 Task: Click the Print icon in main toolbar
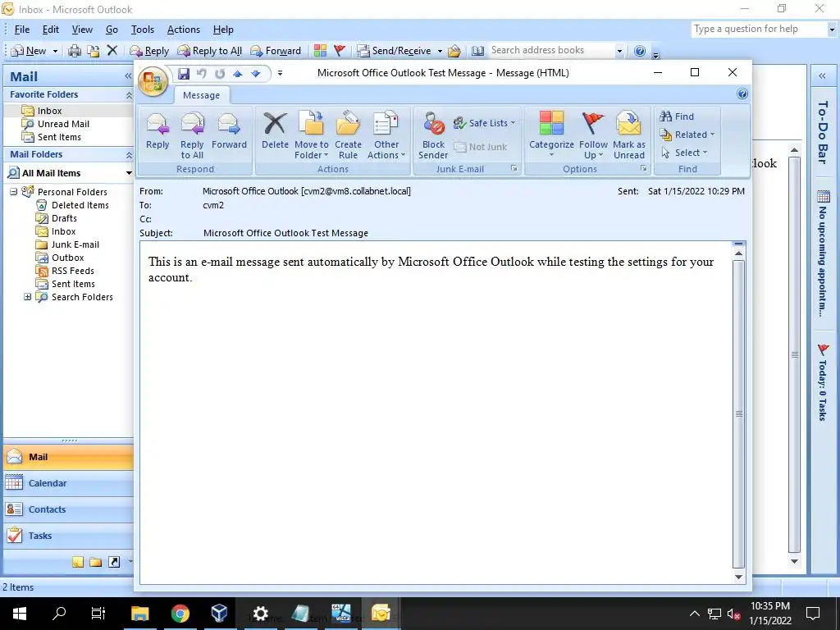pos(75,51)
